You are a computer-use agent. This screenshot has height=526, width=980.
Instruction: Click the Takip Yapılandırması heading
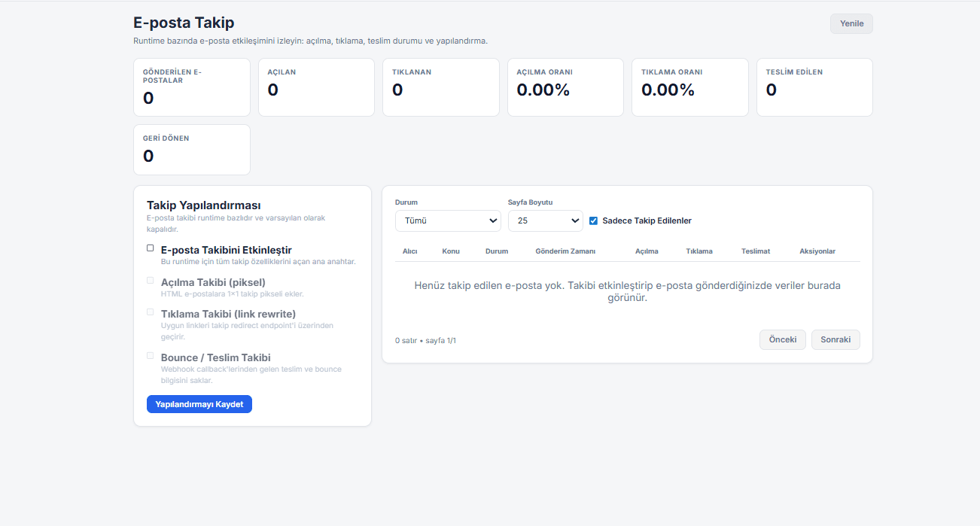pyautogui.click(x=204, y=205)
